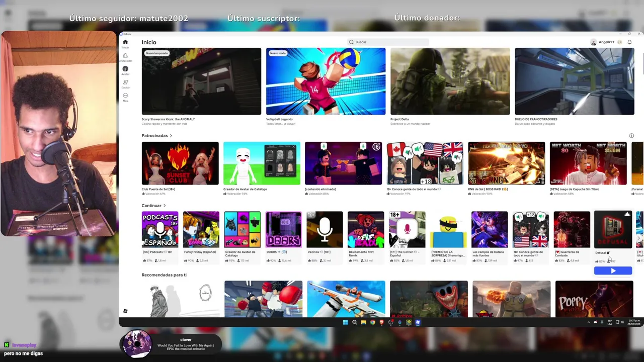
Task: Open the bald hero fireball game thumbnail
Action: (x=511, y=299)
